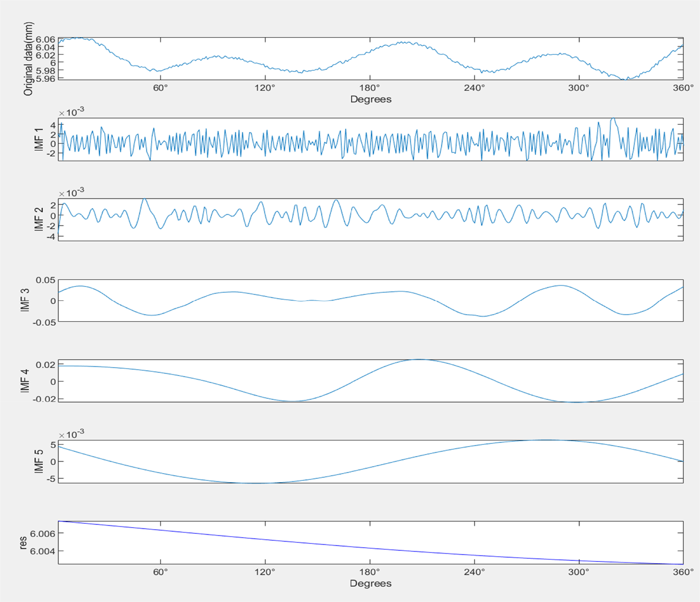The width and height of the screenshot is (700, 602).
Task: Click the 0.02 tick on IMF 4
Action: coord(46,364)
